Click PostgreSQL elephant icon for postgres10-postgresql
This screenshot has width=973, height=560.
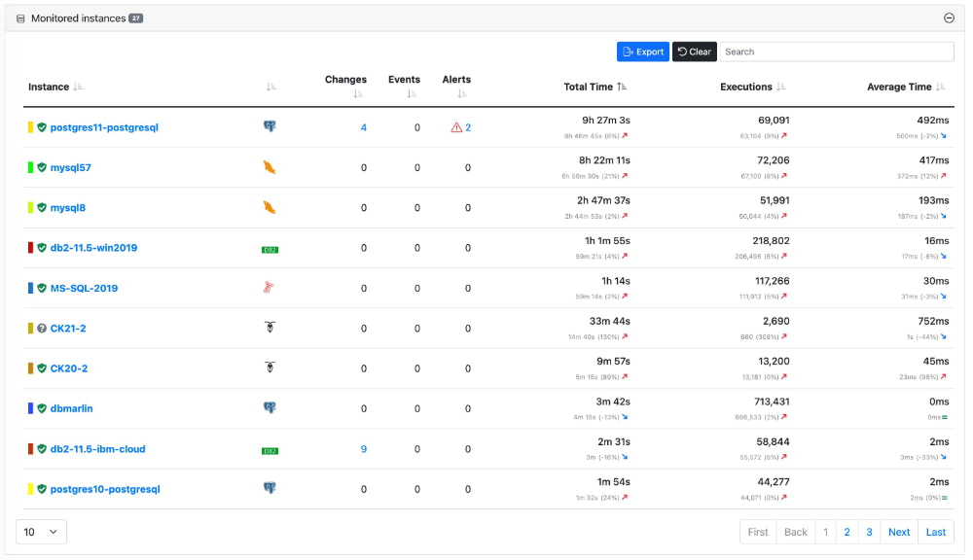270,488
